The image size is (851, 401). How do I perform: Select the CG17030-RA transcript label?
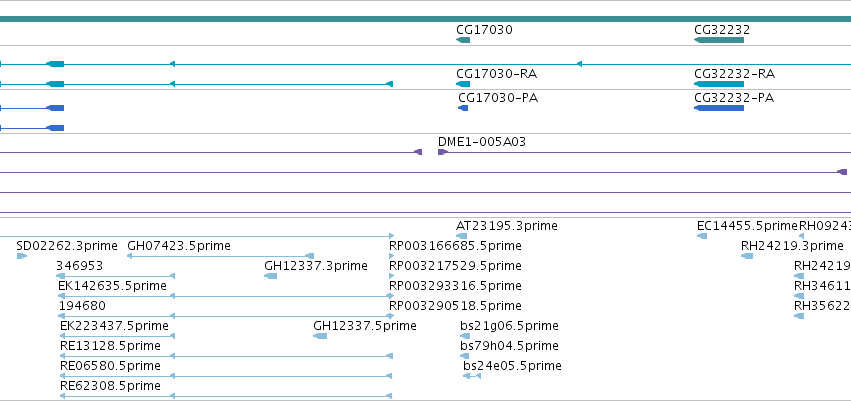(x=497, y=74)
